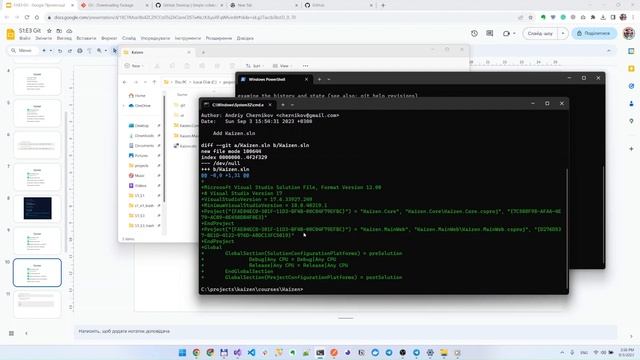Open the Calendar side panel icon
This screenshot has height=360, width=640.
tap(631, 51)
